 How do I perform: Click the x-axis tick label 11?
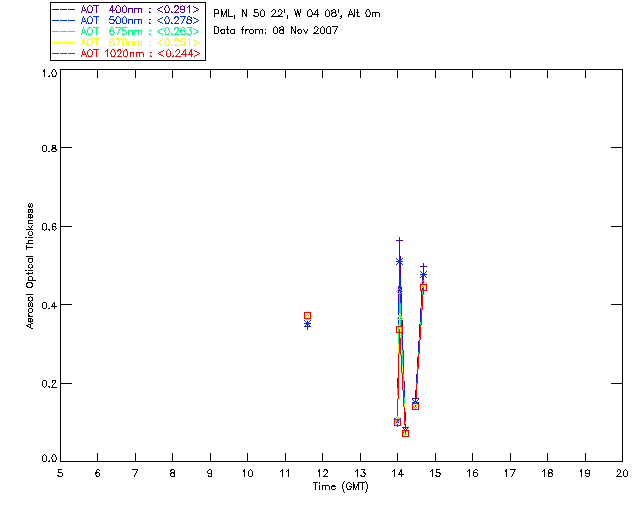click(285, 473)
